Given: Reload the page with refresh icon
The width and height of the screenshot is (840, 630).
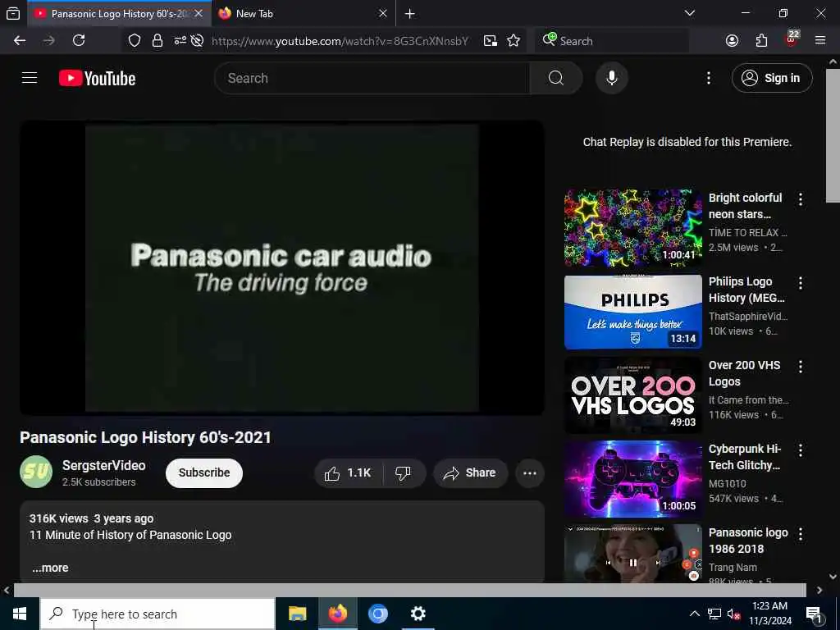Looking at the screenshot, I should 79,41.
